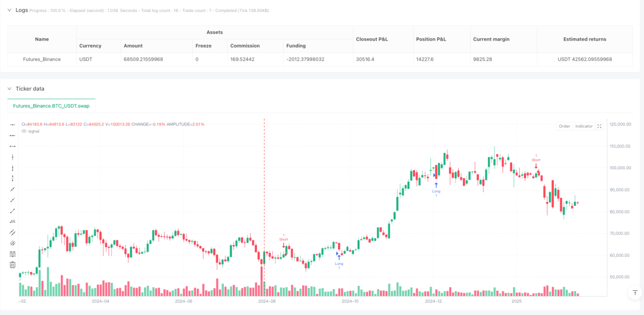Screen dimensions: 644x315
Task: Toggle signal visibility eye icon
Action: (x=24, y=131)
